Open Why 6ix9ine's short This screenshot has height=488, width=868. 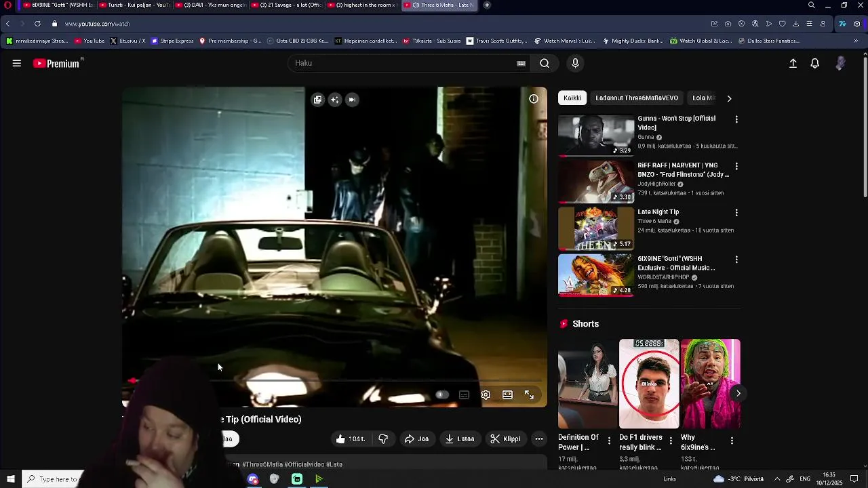point(710,384)
